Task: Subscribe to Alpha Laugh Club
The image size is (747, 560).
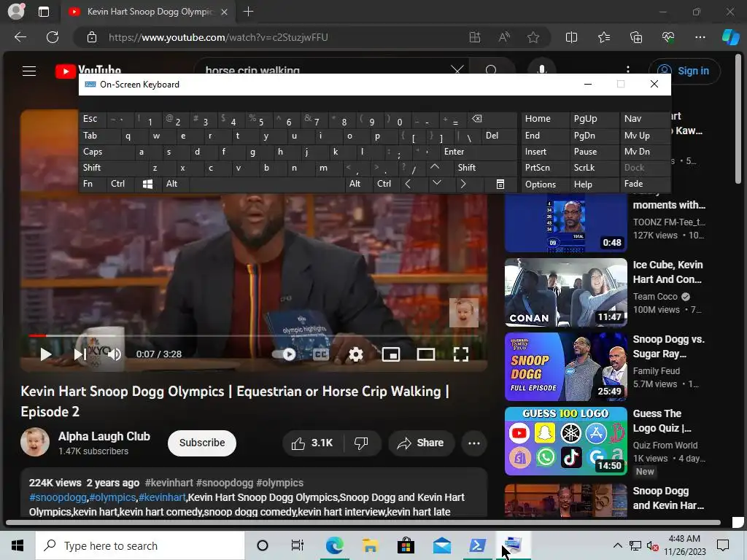Action: [x=202, y=443]
